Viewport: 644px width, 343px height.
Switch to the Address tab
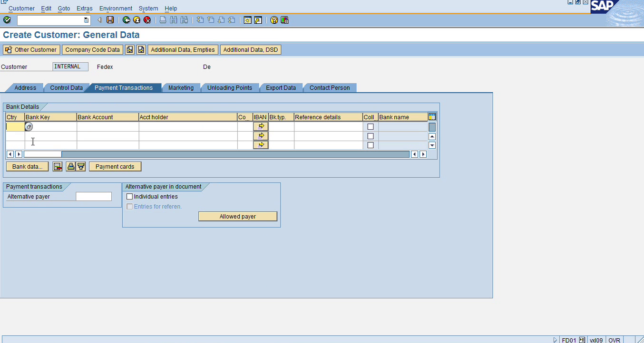pos(25,88)
